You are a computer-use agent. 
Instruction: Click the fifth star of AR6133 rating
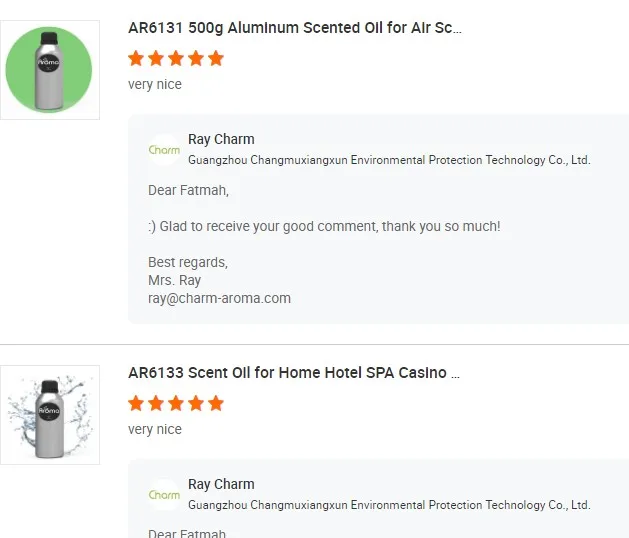(x=215, y=403)
